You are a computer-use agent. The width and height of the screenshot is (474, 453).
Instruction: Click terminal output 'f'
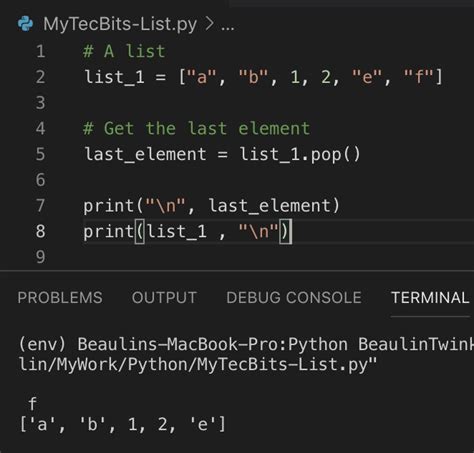[32, 404]
